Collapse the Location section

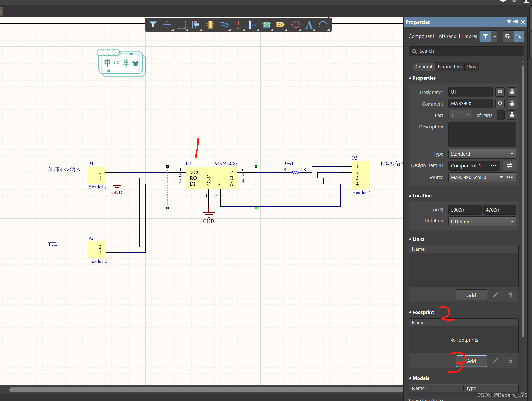(x=410, y=196)
